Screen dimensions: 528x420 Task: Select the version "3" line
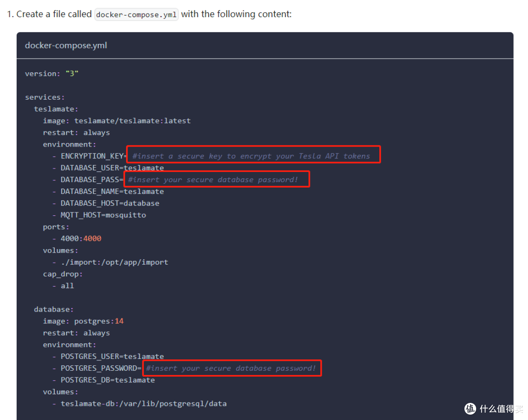pyautogui.click(x=52, y=74)
